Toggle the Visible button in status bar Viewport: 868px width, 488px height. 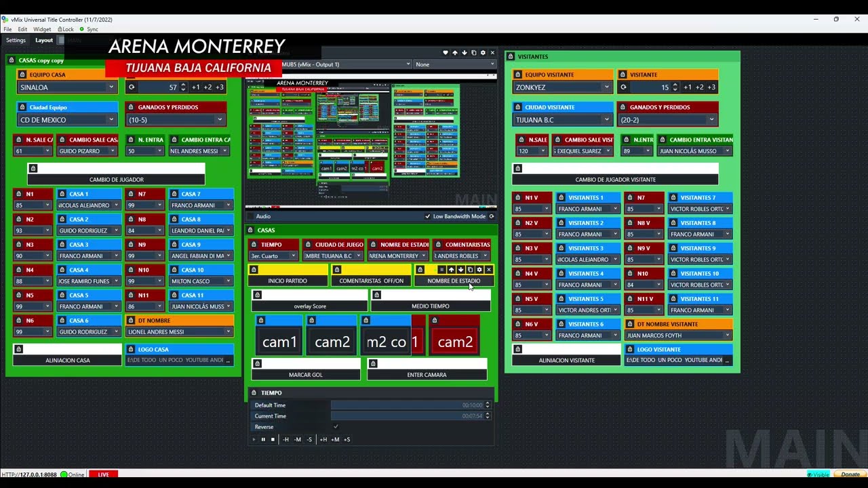coord(818,474)
